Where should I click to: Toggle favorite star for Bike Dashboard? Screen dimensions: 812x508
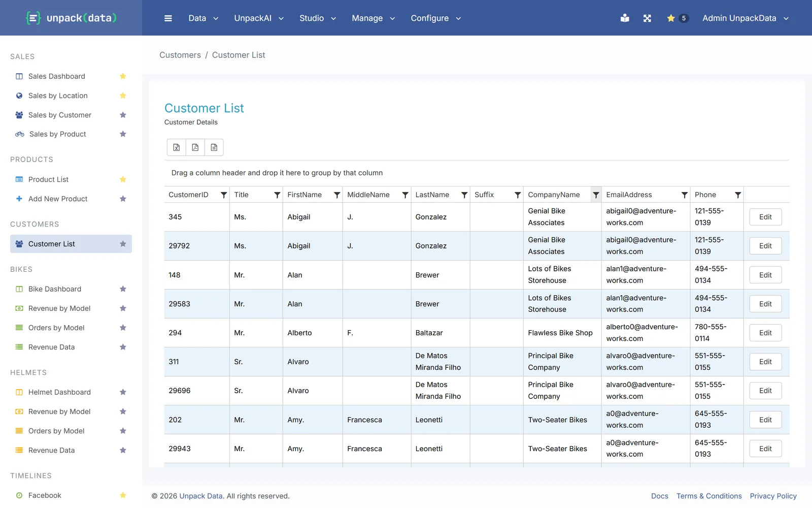[x=123, y=289]
